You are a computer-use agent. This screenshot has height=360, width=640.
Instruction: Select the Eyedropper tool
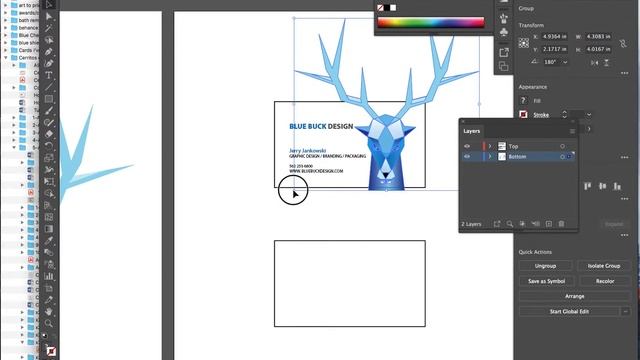point(49,240)
